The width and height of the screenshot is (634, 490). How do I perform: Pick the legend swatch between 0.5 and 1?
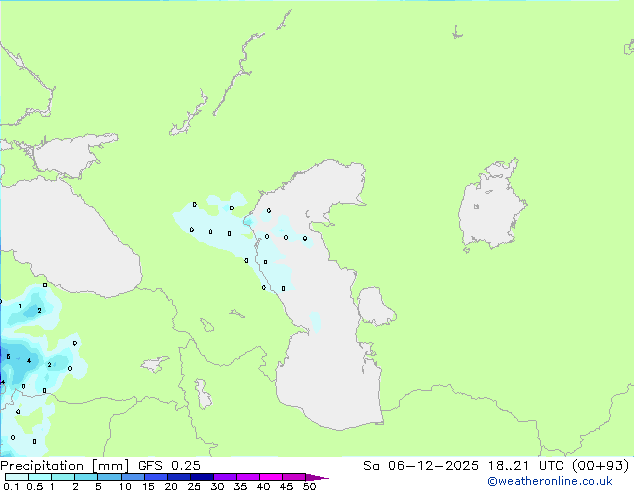40,477
